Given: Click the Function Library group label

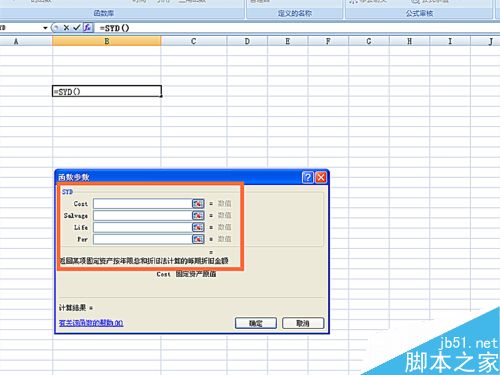Looking at the screenshot, I should tap(104, 13).
